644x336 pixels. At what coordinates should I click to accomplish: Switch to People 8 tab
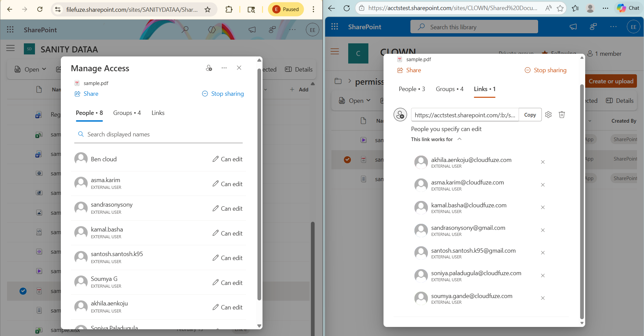89,113
